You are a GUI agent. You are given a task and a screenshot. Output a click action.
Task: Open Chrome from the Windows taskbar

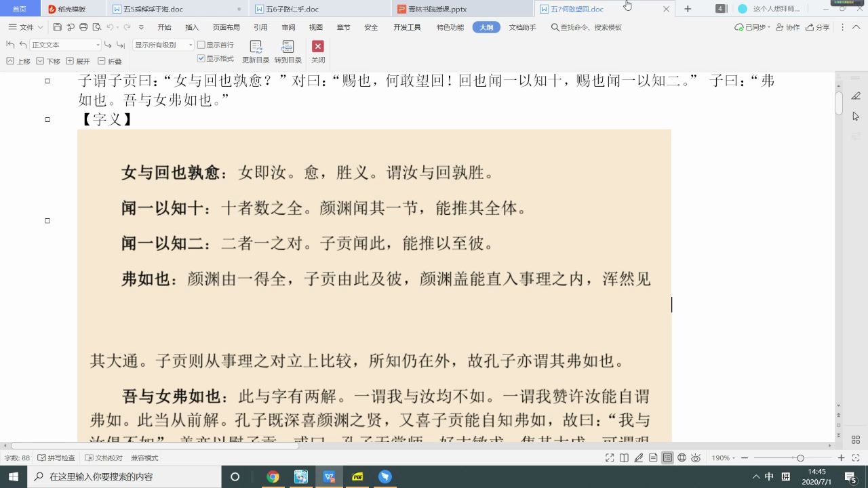(273, 476)
